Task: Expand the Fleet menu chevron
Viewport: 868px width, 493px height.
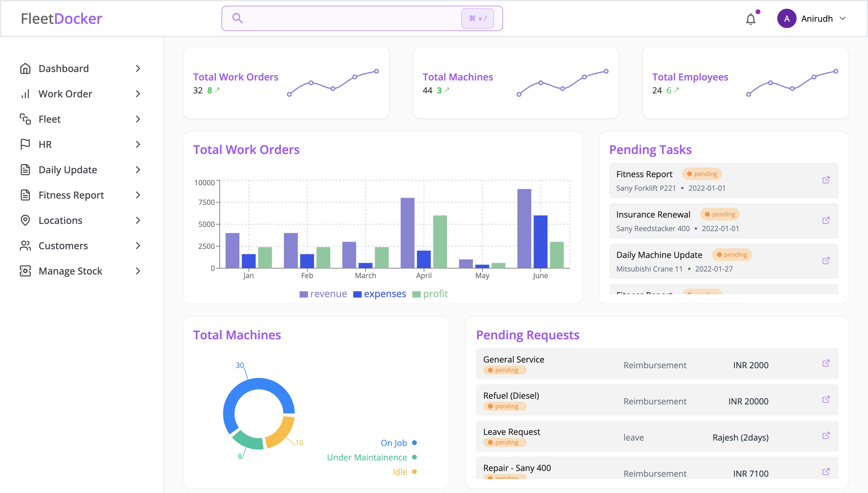Action: (138, 119)
